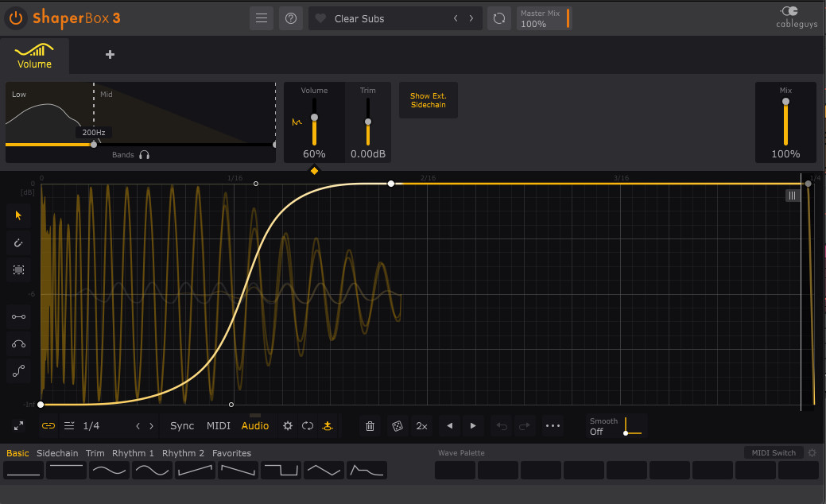The height and width of the screenshot is (504, 826).
Task: Open the help question mark icon
Action: (291, 18)
